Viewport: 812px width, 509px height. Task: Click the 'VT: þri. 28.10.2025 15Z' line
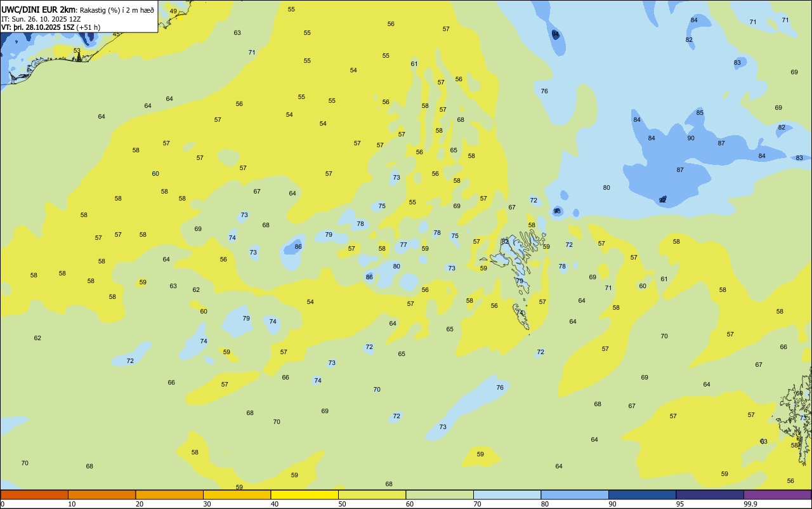38,27
